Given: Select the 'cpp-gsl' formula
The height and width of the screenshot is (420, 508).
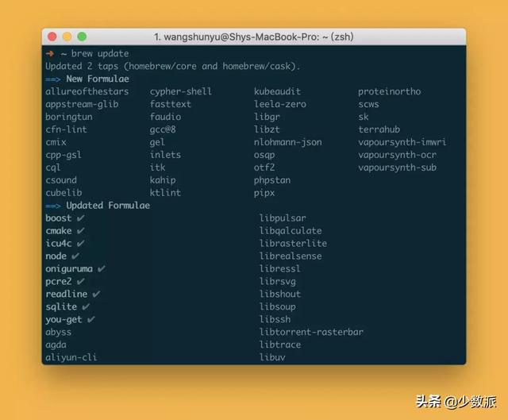Looking at the screenshot, I should click(63, 155).
